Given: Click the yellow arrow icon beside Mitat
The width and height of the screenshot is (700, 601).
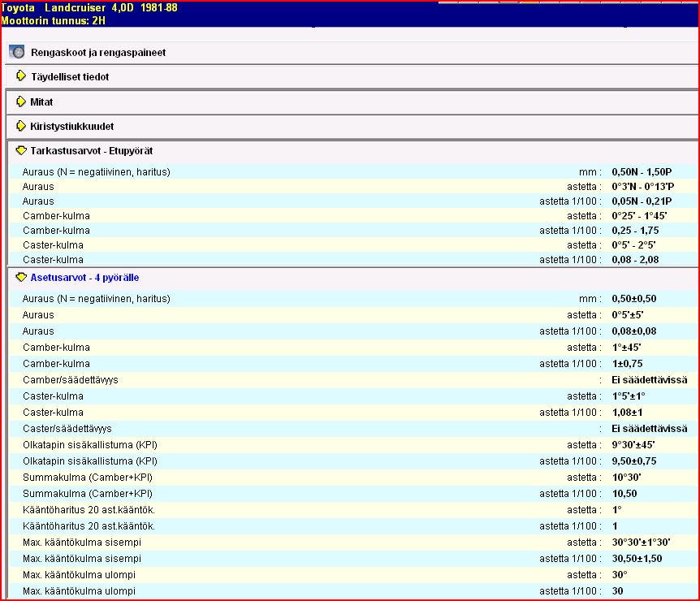Looking at the screenshot, I should click(21, 102).
